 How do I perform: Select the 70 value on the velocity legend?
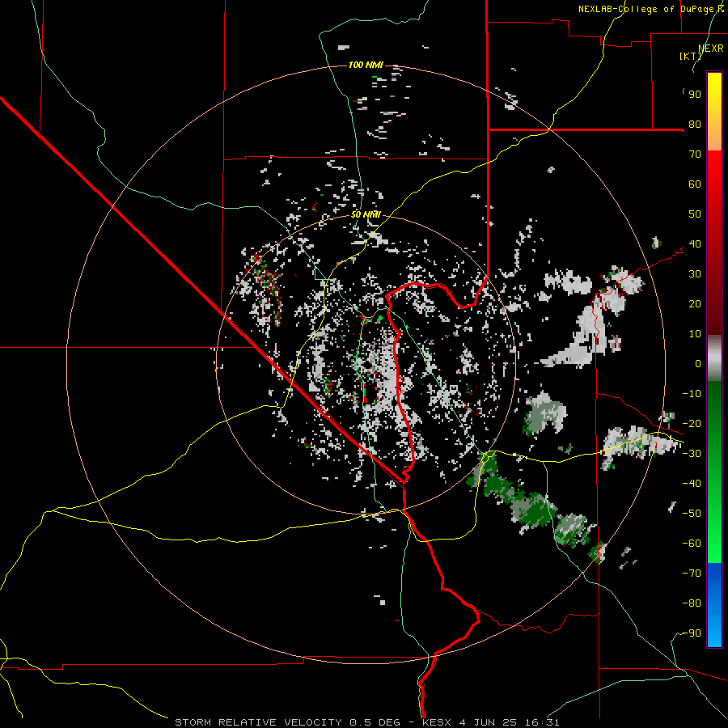[695, 154]
